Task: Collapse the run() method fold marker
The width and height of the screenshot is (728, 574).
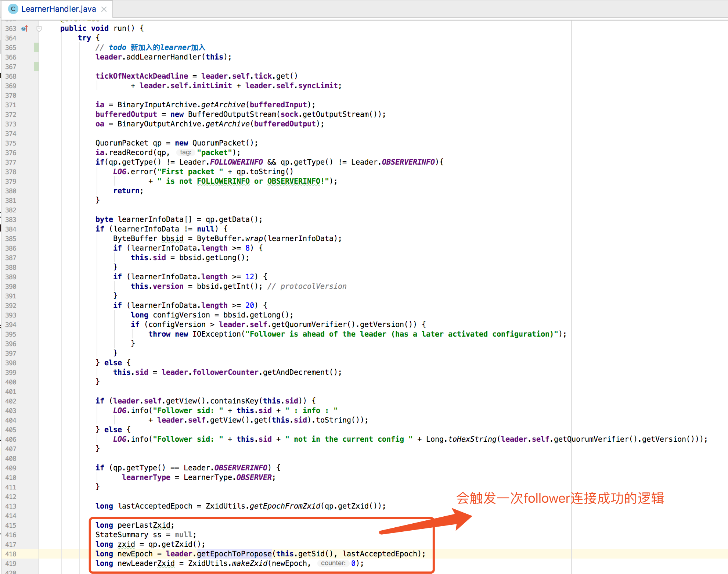Action: 39,28
